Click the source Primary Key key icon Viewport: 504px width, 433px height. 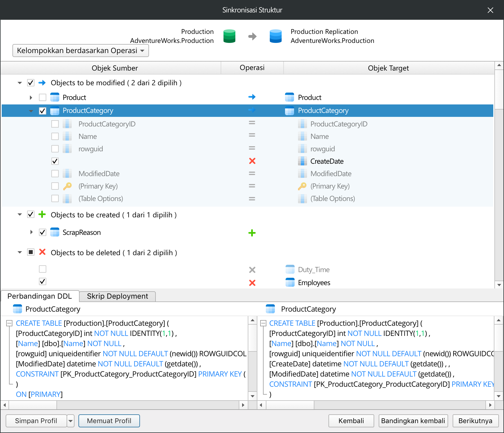67,186
